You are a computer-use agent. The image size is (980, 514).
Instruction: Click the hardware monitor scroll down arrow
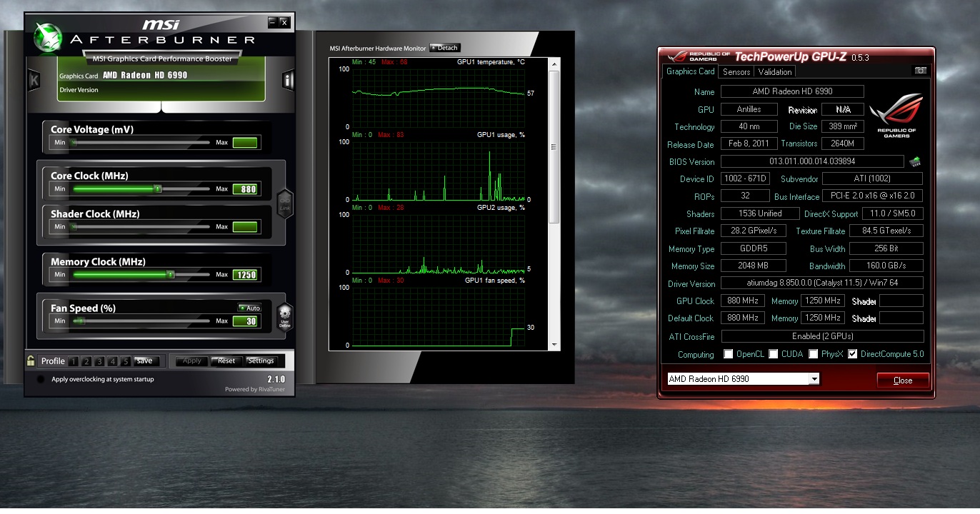pyautogui.click(x=554, y=345)
